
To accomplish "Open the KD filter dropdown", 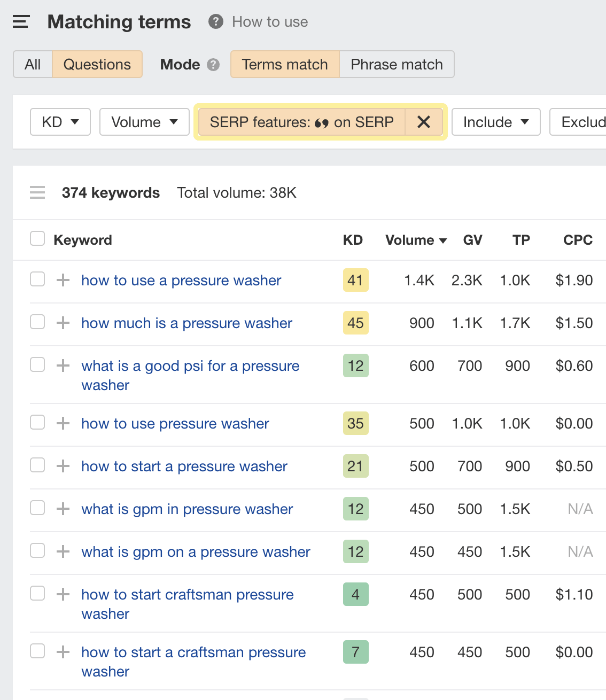I will (60, 122).
